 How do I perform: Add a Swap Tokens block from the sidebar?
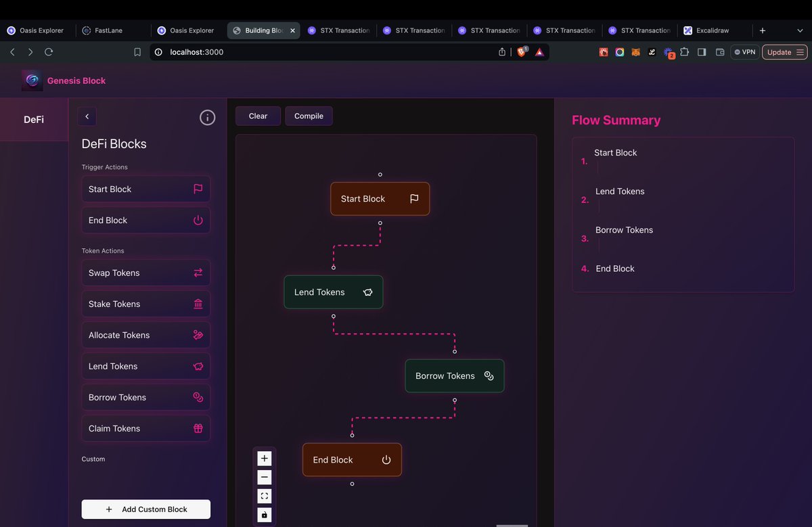pos(145,273)
